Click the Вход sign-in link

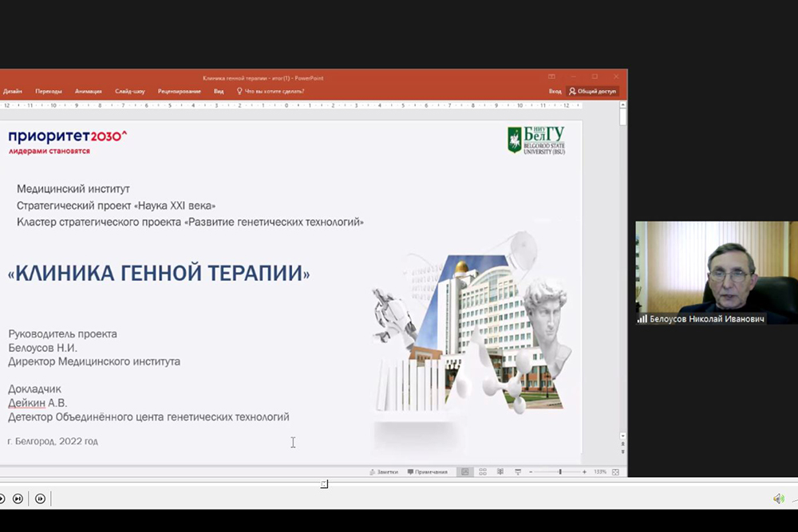coord(555,92)
